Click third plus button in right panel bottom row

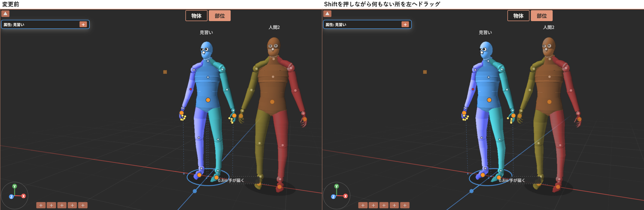point(384,205)
